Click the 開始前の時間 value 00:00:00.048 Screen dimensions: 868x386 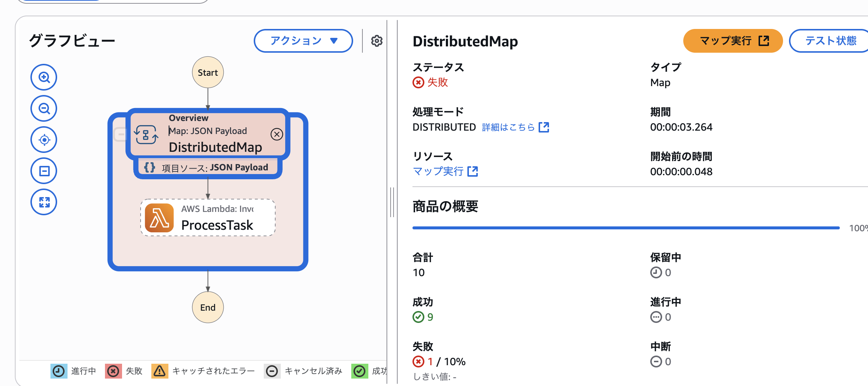point(681,172)
